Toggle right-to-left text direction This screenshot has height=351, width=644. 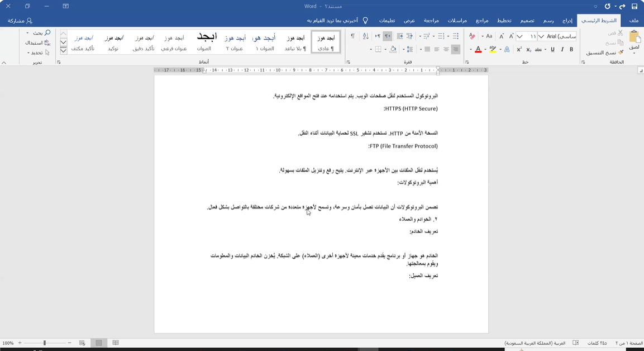click(388, 36)
